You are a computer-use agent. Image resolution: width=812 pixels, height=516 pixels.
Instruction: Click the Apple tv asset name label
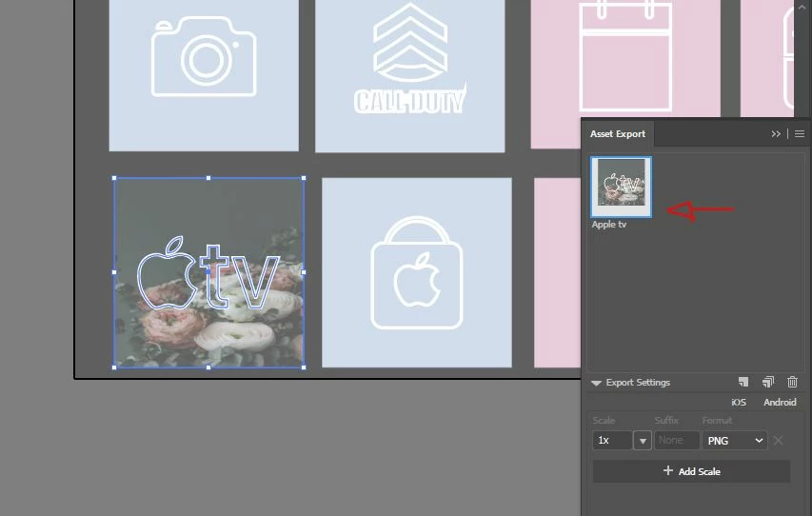click(x=609, y=225)
